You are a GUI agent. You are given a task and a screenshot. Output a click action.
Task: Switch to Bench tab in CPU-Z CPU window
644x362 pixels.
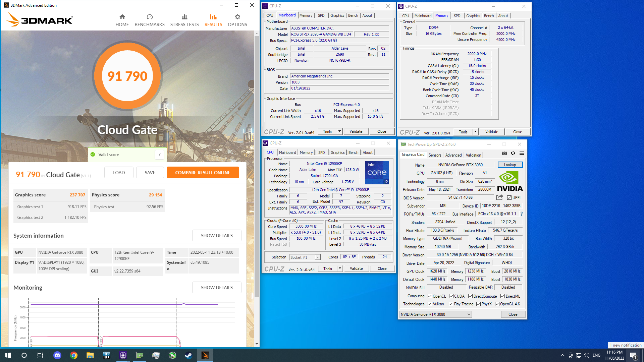coord(353,153)
